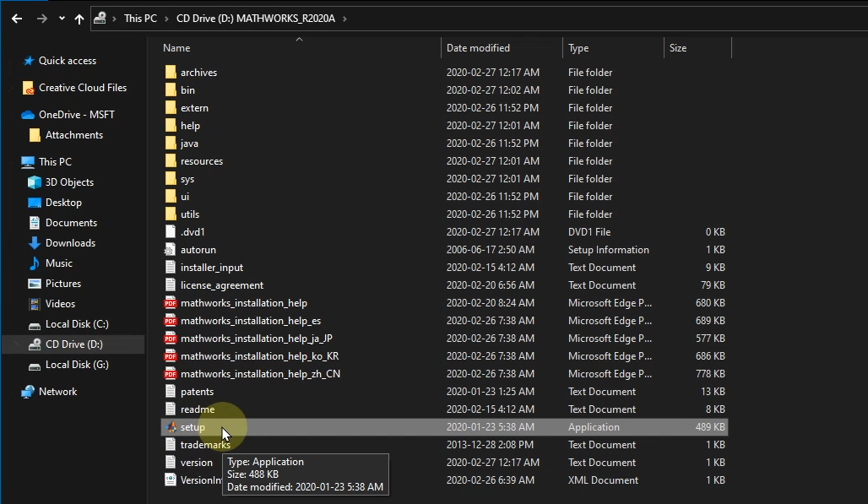Sort by Date modified column header
This screenshot has width=868, height=504.
point(478,48)
